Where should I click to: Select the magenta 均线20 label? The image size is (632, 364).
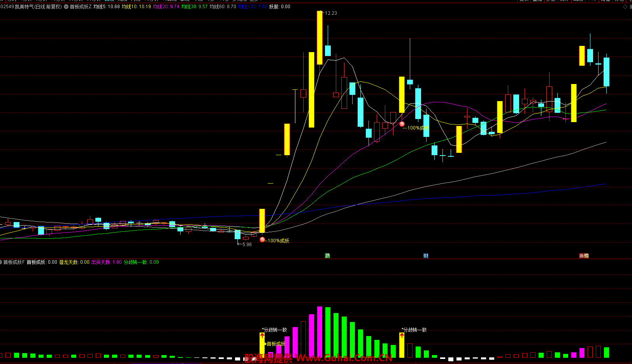[166, 7]
